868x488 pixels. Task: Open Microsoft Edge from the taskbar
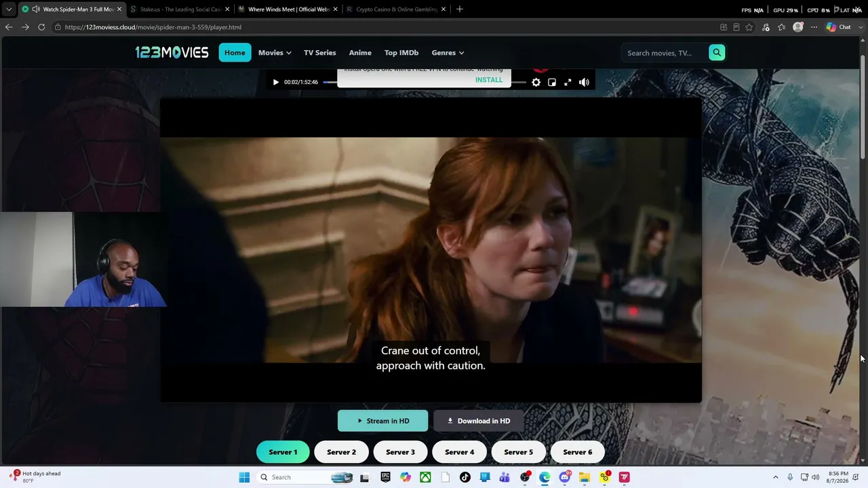(545, 477)
